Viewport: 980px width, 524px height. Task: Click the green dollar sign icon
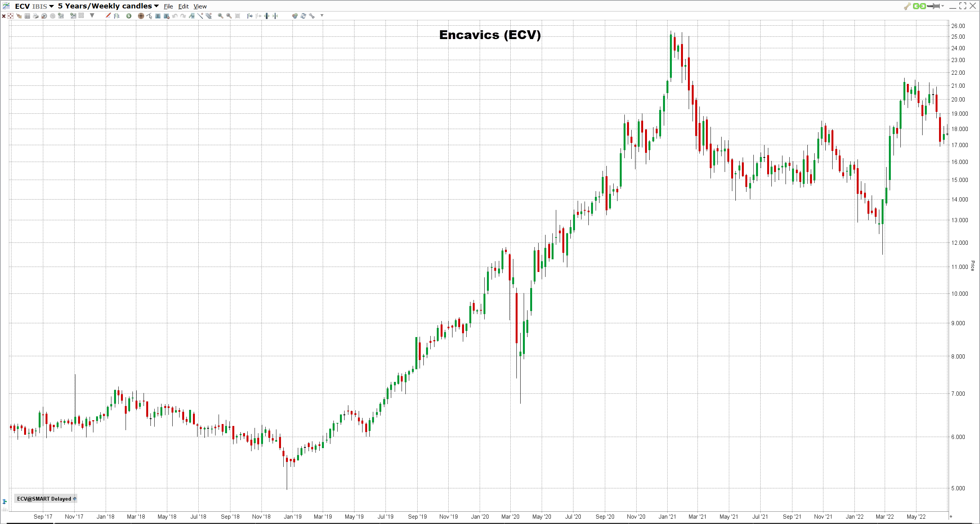[129, 16]
